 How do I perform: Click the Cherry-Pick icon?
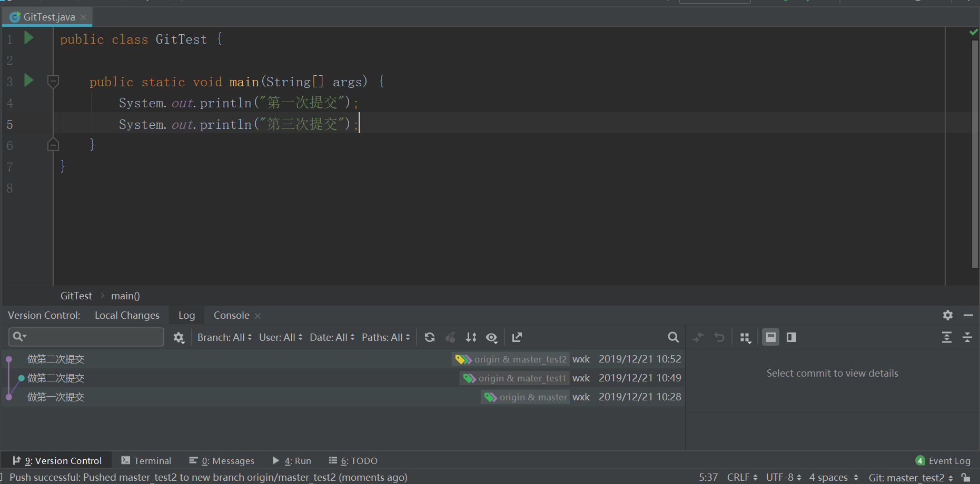click(x=450, y=337)
